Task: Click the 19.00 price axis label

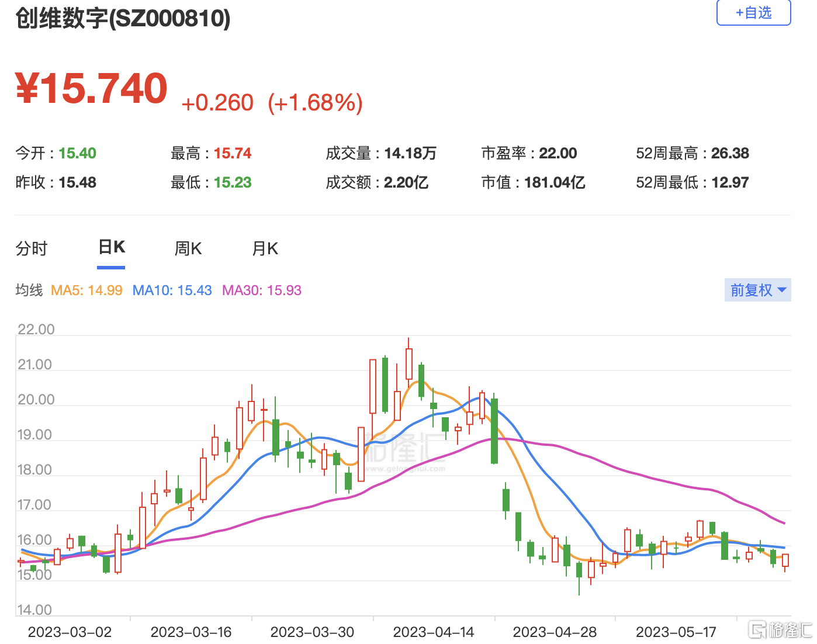Action: [x=35, y=435]
